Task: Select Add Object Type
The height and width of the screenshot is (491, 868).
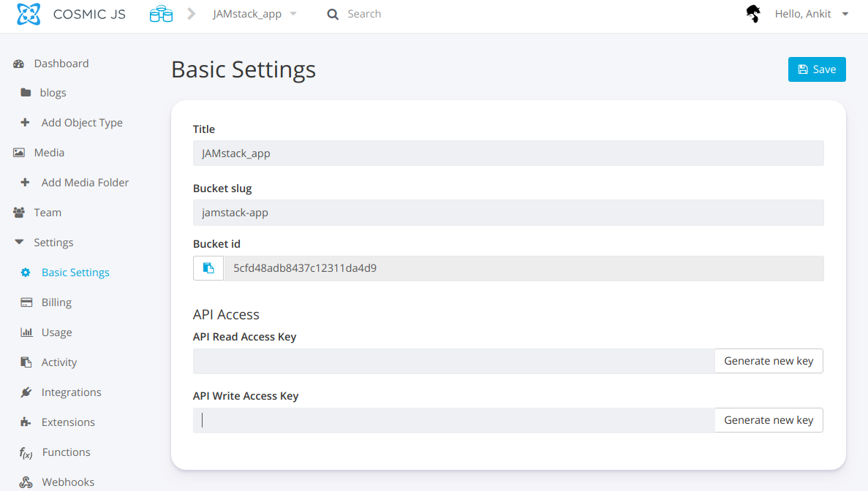Action: [x=82, y=123]
